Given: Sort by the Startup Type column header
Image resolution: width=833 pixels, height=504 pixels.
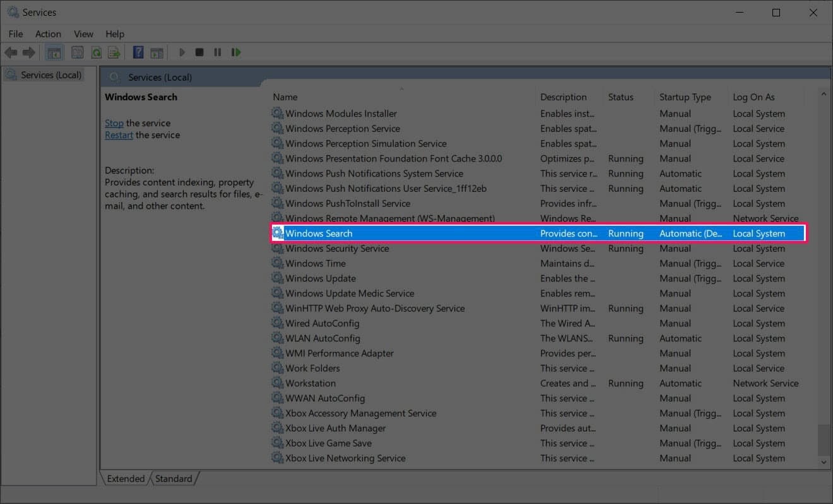Looking at the screenshot, I should [x=692, y=97].
